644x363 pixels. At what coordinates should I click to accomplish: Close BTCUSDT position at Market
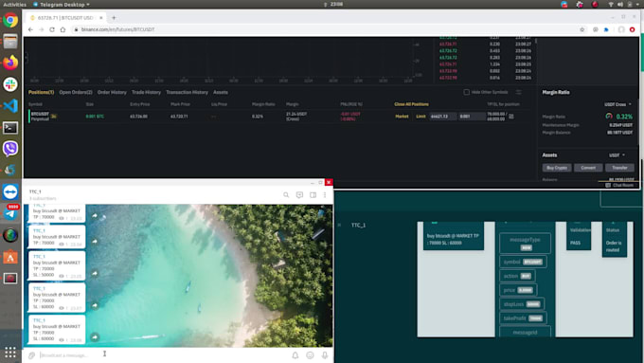click(x=402, y=117)
